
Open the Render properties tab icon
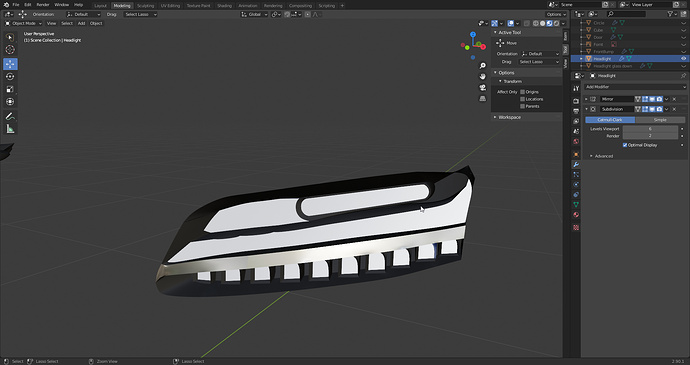576,101
